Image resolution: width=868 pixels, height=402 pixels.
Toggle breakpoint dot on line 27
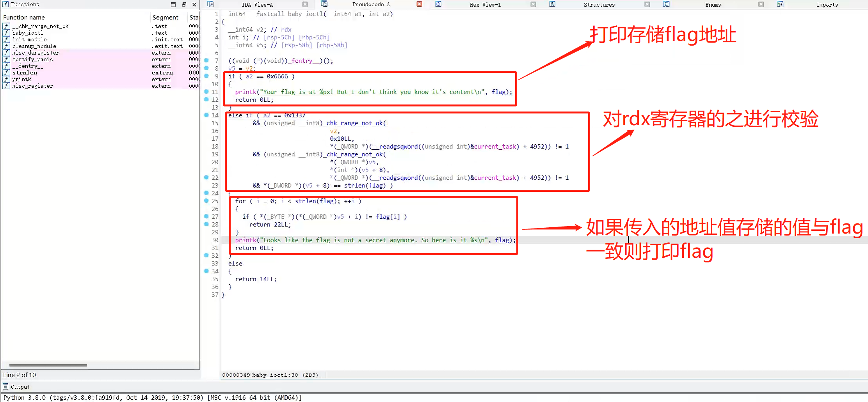point(206,216)
